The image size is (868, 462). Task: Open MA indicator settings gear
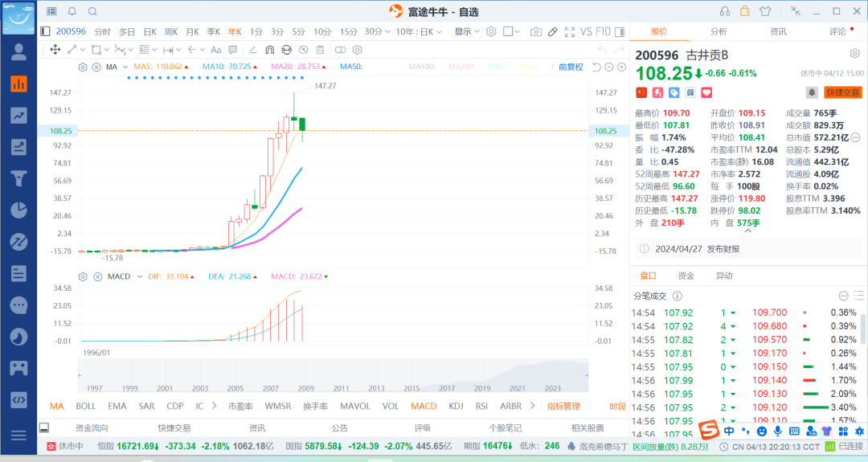coord(83,67)
